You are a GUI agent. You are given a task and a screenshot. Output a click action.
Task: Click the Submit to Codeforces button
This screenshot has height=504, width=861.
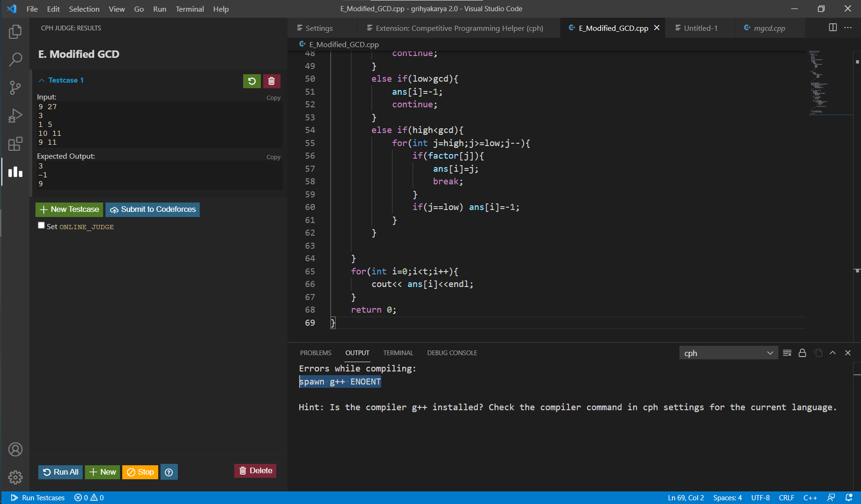pyautogui.click(x=152, y=209)
